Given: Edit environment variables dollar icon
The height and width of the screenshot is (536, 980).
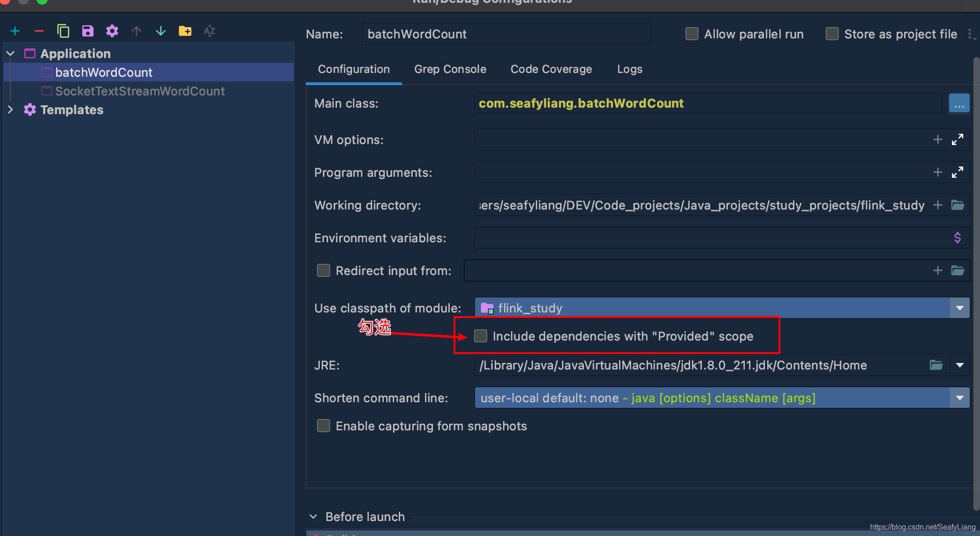Looking at the screenshot, I should pyautogui.click(x=958, y=238).
